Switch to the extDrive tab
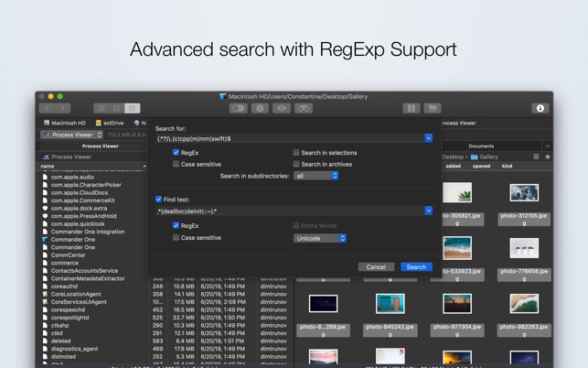Image resolution: width=588 pixels, height=368 pixels. pos(110,123)
